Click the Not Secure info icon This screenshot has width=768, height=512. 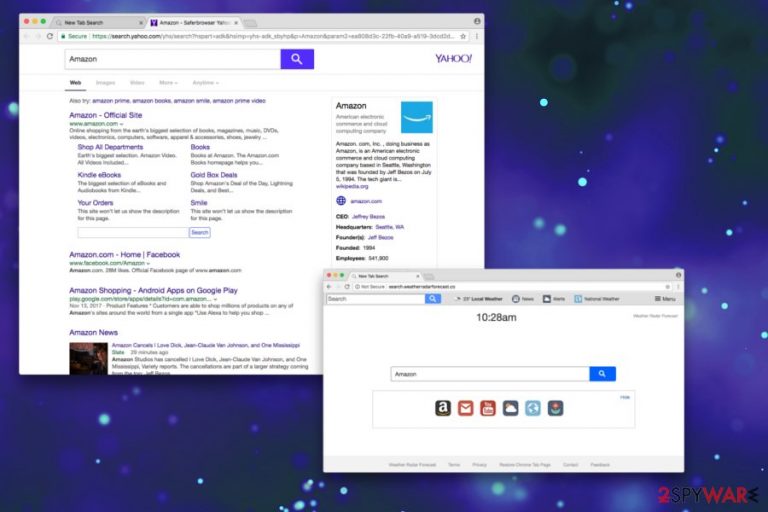[358, 287]
